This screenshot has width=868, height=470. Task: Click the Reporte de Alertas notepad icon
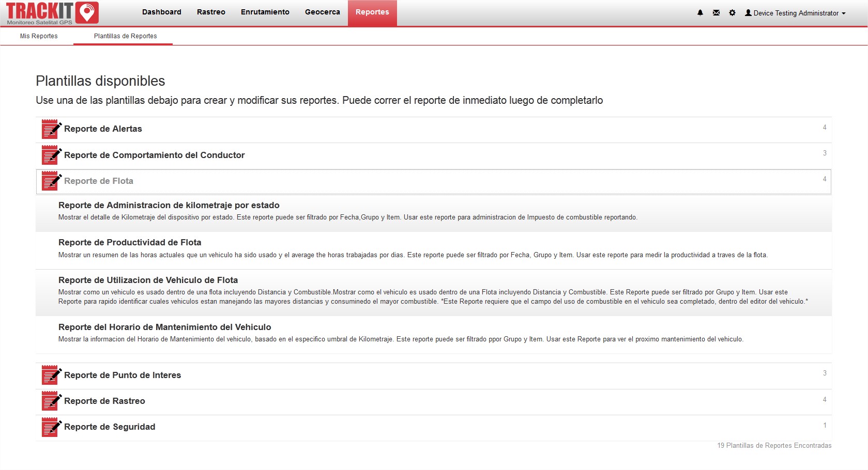(x=51, y=129)
